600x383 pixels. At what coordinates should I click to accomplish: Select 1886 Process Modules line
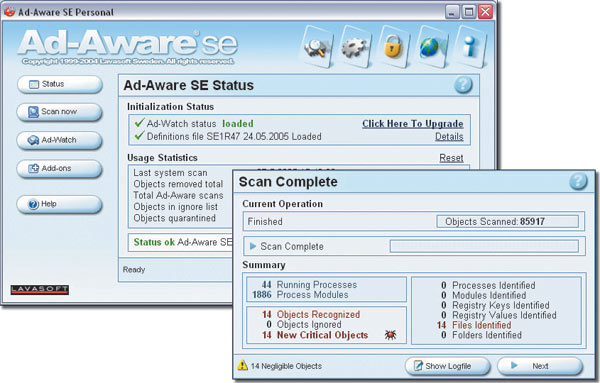pos(300,295)
